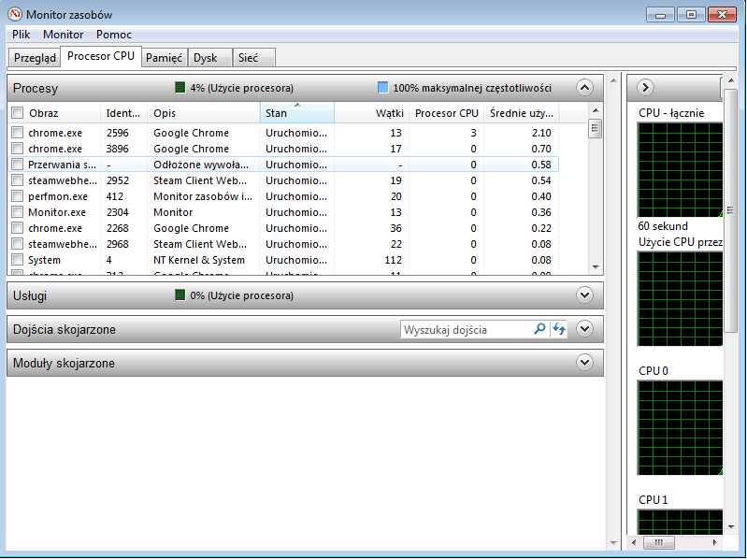Select the NT Kernel & System description
This screenshot has width=747, height=560.
(198, 260)
